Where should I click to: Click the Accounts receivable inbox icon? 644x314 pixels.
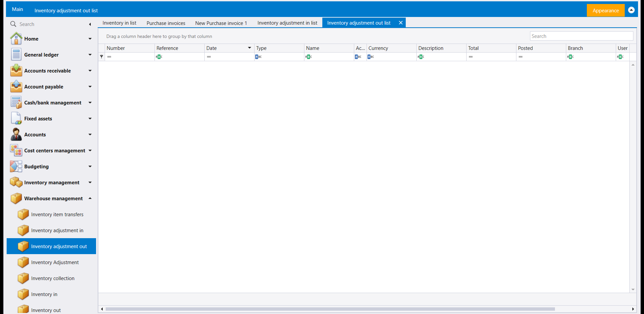[16, 71]
